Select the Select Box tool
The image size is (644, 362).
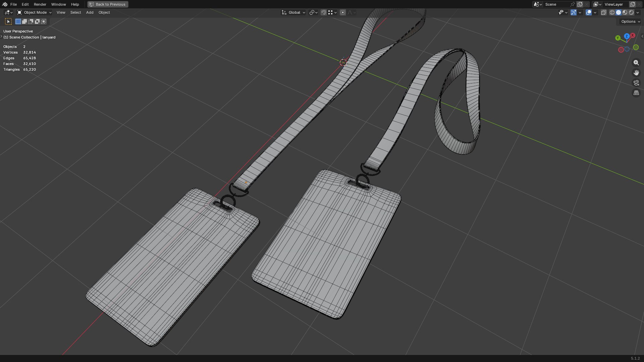8,21
